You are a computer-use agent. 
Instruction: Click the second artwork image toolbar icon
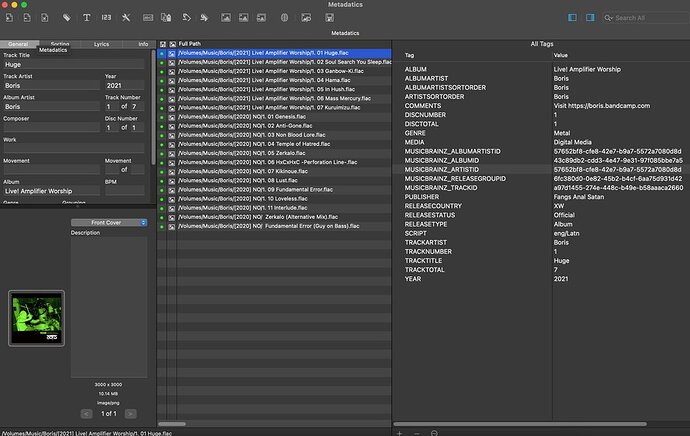243,18
